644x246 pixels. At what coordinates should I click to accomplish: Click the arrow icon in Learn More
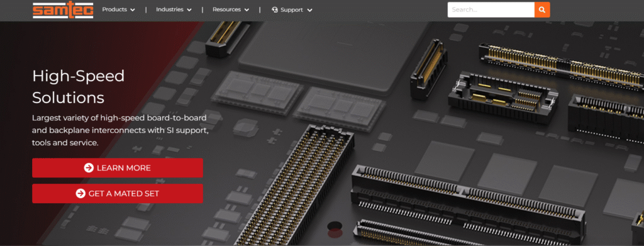tap(89, 167)
